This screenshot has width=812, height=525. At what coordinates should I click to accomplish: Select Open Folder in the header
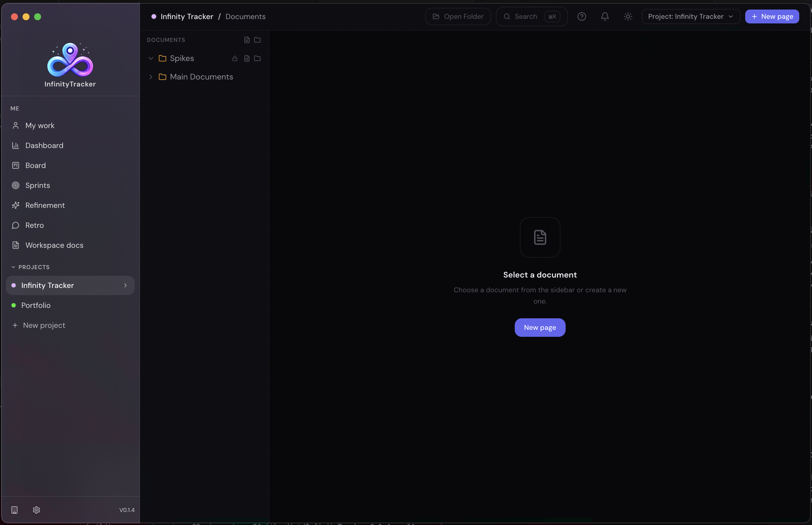pos(457,16)
